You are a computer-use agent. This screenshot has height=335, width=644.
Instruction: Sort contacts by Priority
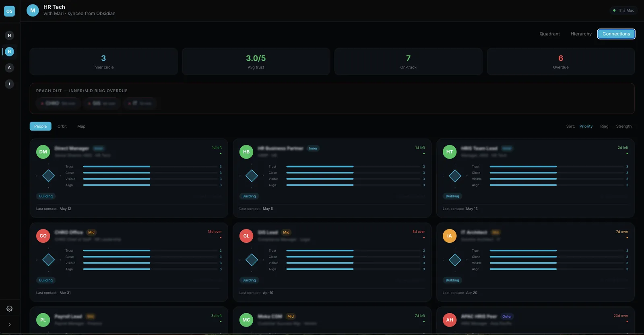pyautogui.click(x=586, y=126)
